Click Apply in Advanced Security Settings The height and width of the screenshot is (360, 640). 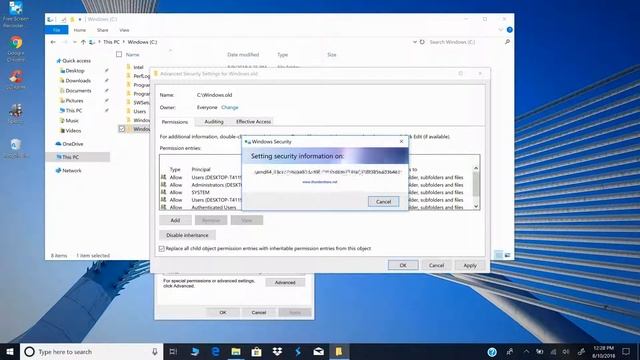470,265
